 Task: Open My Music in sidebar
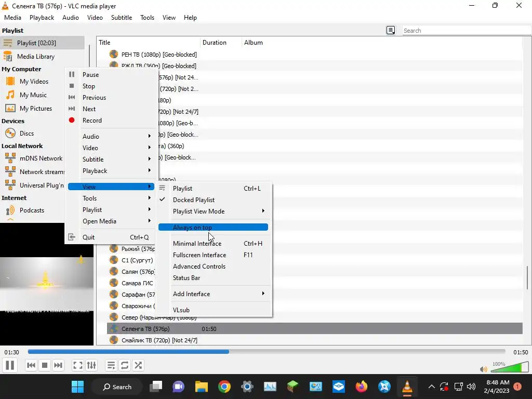coord(33,95)
